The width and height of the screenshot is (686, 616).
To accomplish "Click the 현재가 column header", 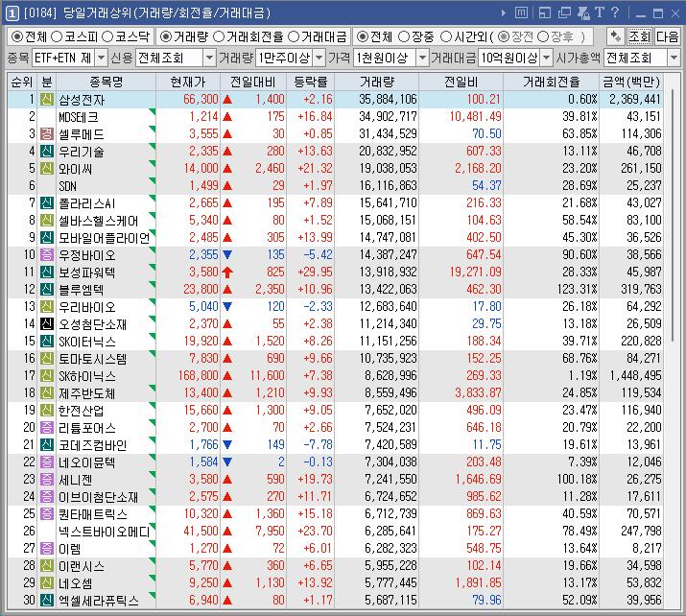I will (188, 82).
